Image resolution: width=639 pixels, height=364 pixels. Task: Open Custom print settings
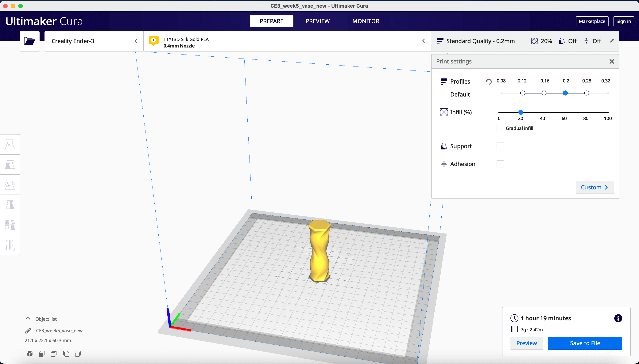594,187
